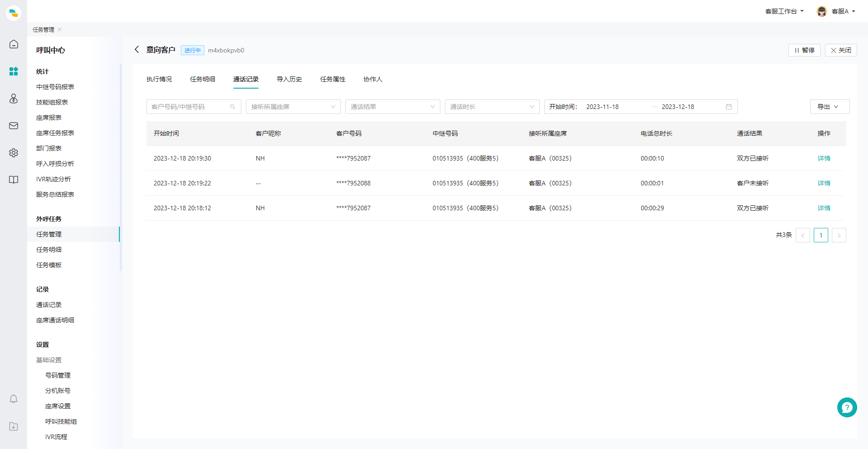Go to previous page arrow
868x449 pixels.
coord(803,235)
